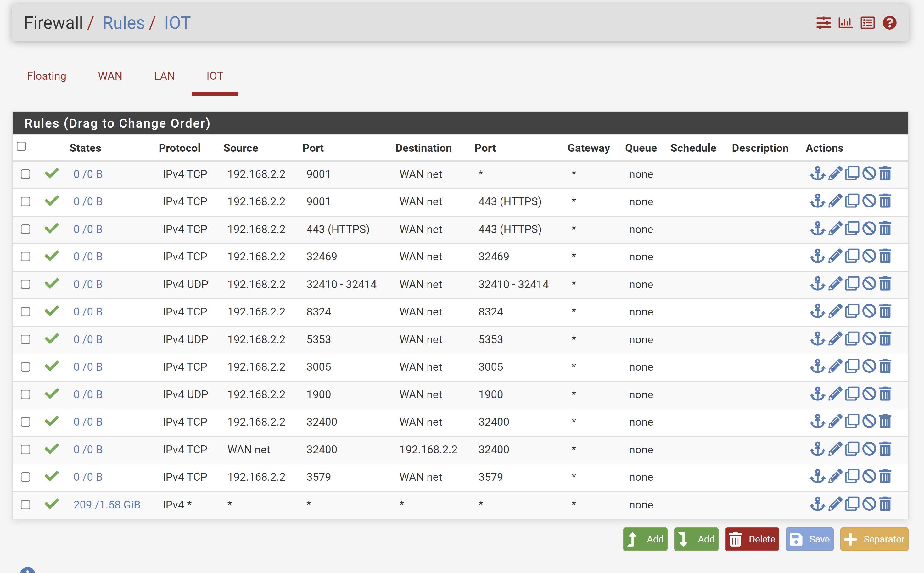
Task: Check the 5353 UDP rule checkbox
Action: (x=25, y=339)
